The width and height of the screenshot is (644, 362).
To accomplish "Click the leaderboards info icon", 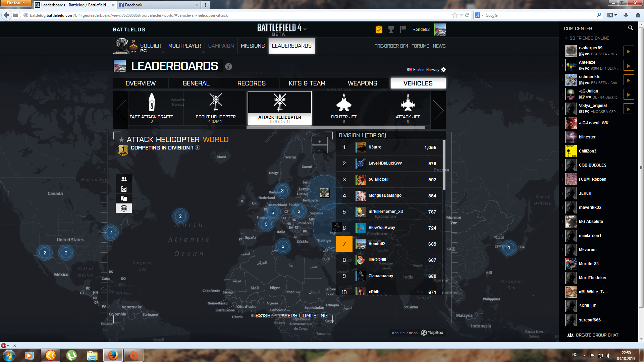I will [x=228, y=66].
